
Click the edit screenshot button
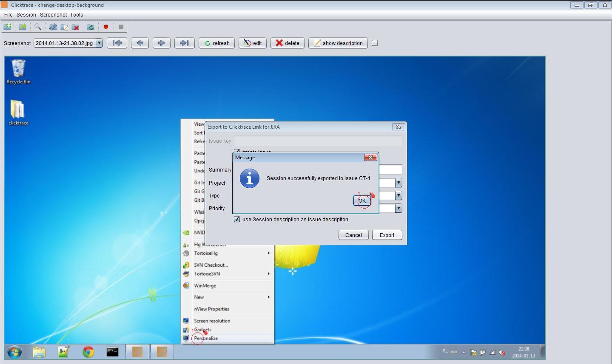click(x=253, y=43)
